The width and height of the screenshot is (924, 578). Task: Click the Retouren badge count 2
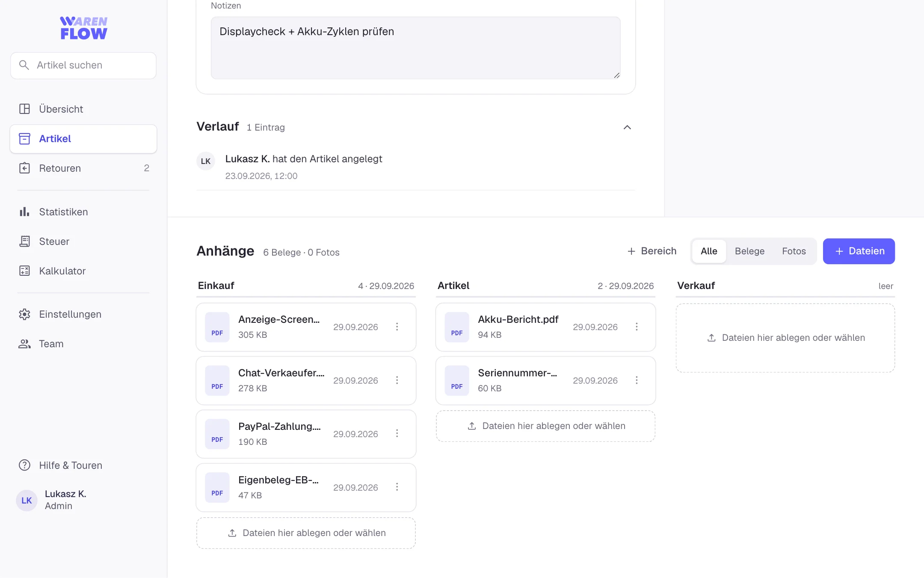(147, 168)
